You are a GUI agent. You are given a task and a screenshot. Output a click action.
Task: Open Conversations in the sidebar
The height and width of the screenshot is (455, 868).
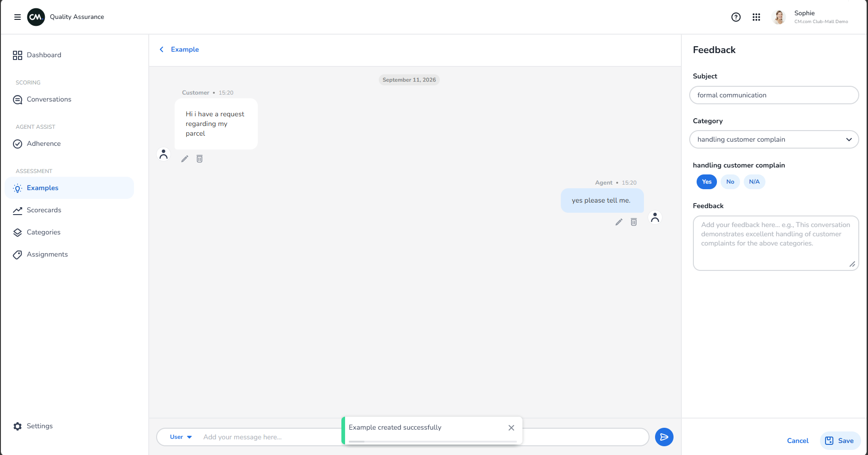(69, 99)
